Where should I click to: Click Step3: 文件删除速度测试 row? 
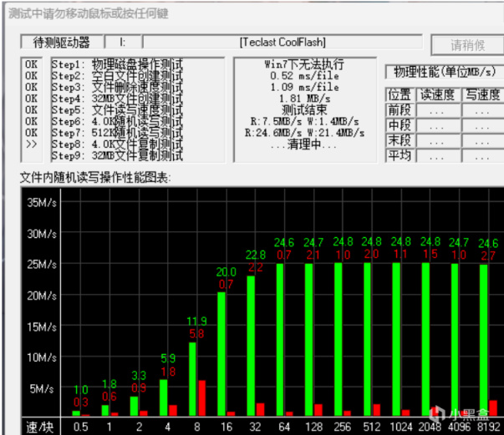point(117,88)
